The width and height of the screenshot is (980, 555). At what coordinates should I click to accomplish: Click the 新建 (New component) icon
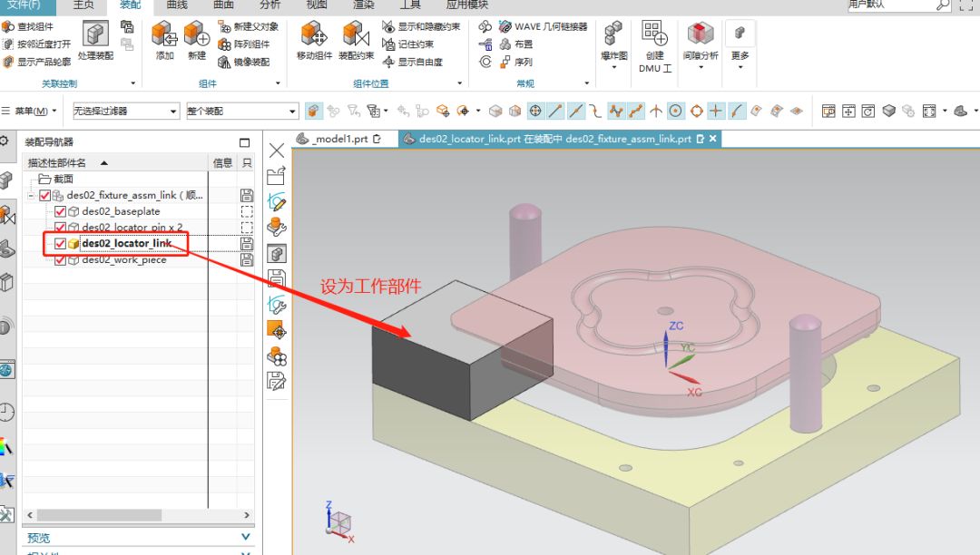196,34
